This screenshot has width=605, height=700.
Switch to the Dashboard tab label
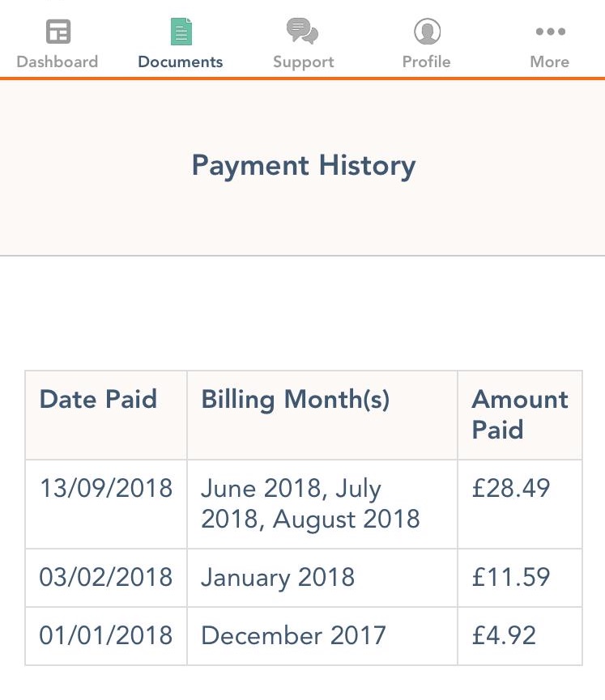[x=58, y=62]
